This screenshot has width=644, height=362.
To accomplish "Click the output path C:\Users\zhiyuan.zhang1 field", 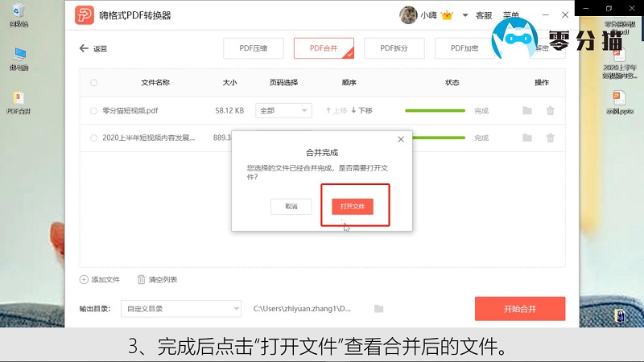I will point(302,309).
